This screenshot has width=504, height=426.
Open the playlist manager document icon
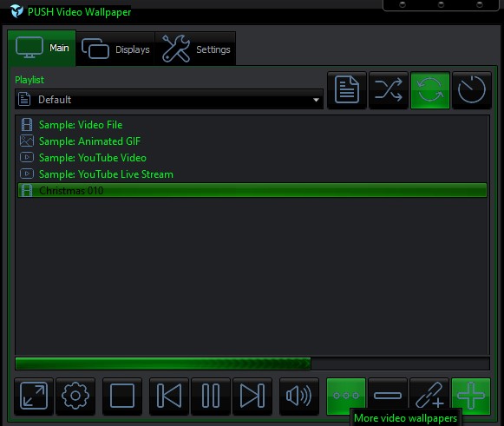pyautogui.click(x=346, y=90)
